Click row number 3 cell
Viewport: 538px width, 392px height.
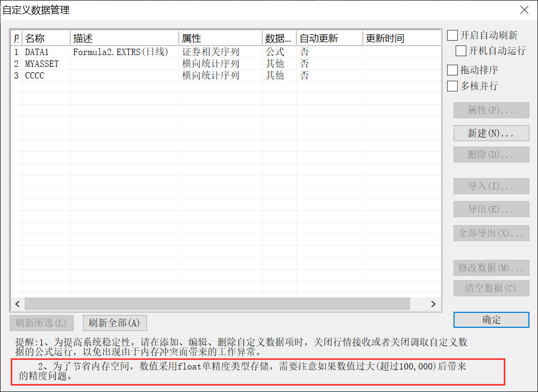pos(16,75)
